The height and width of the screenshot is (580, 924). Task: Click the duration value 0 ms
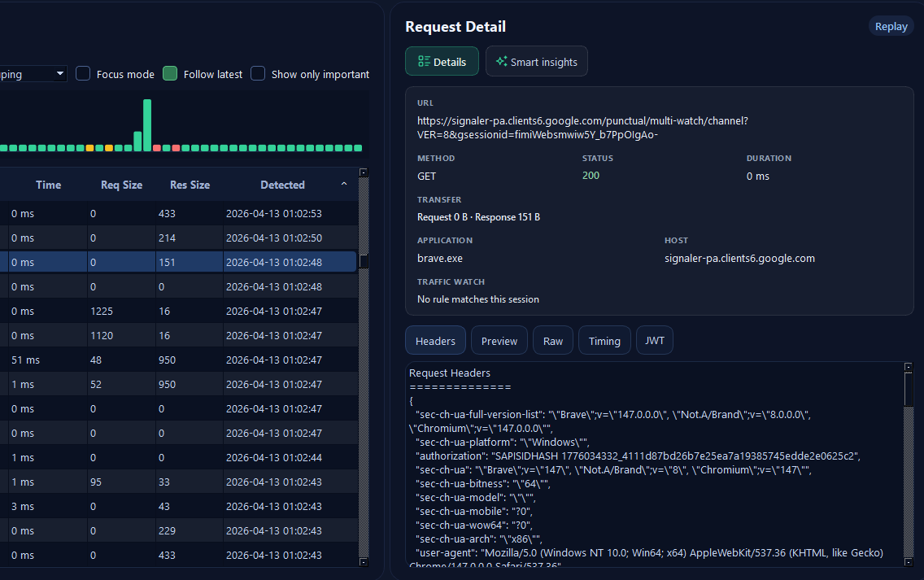[758, 177]
